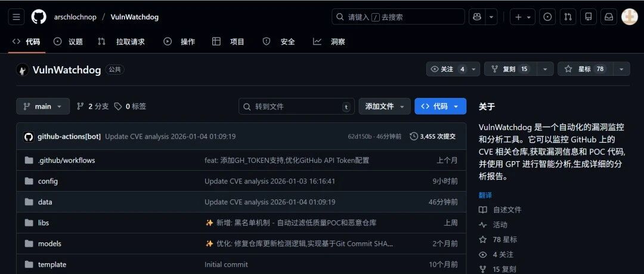Image resolution: width=644 pixels, height=274 pixels.
Task: Switch to the 项目 tab
Action: pos(228,42)
